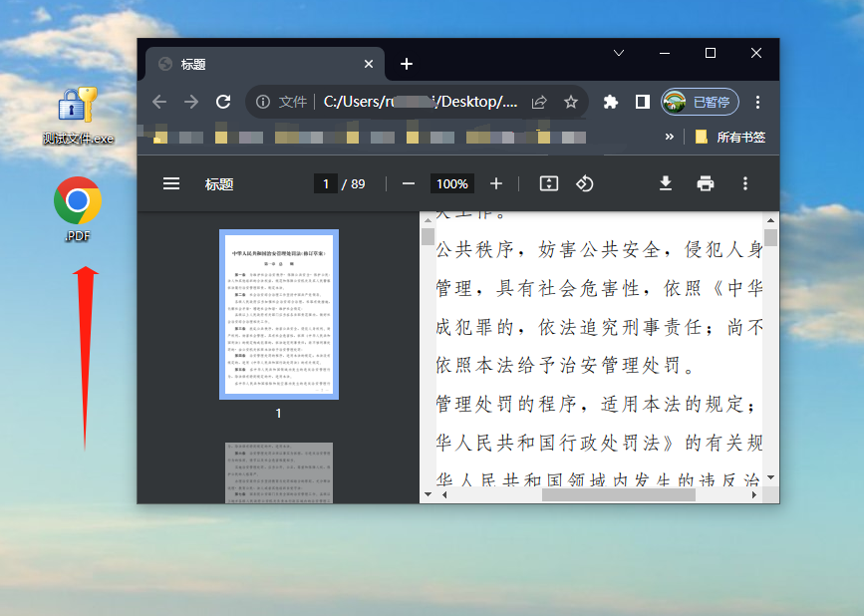Screen dimensions: 864x616
Task: Zoom in the PDF with plus button
Action: [496, 183]
